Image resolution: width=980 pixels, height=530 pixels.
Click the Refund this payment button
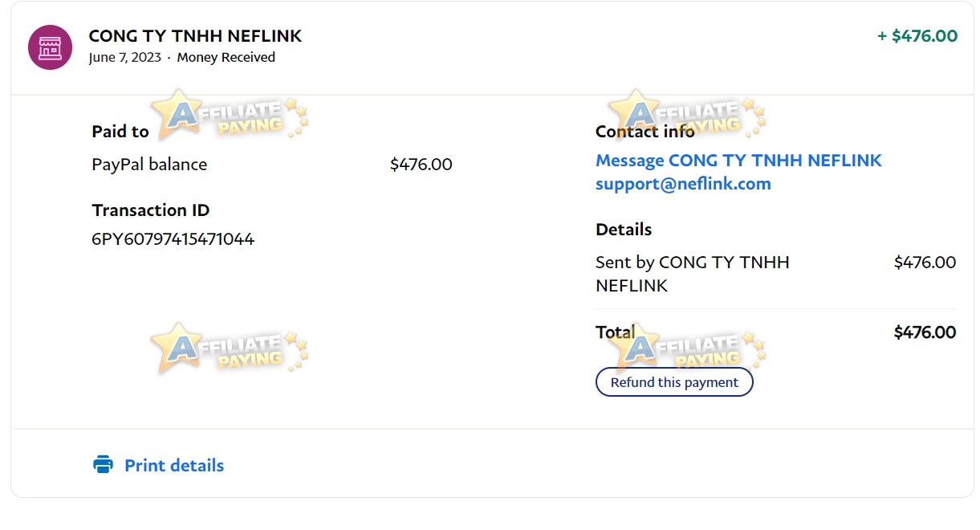point(674,382)
